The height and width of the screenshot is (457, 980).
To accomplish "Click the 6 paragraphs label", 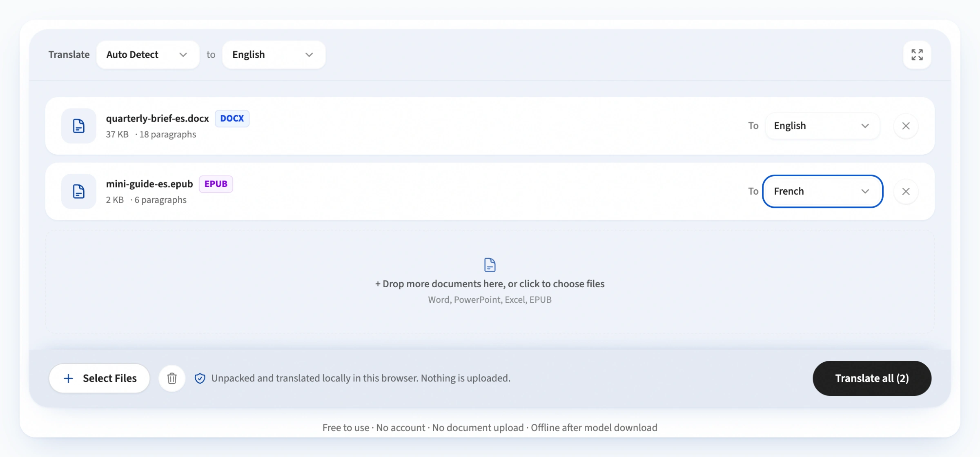I will 160,200.
